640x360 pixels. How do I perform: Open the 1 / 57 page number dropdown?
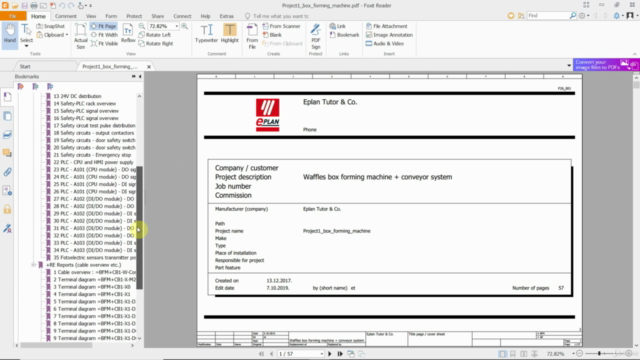point(322,354)
